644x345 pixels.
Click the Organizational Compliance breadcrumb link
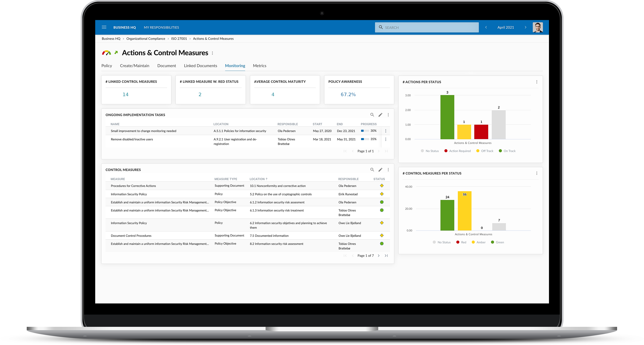[145, 39]
